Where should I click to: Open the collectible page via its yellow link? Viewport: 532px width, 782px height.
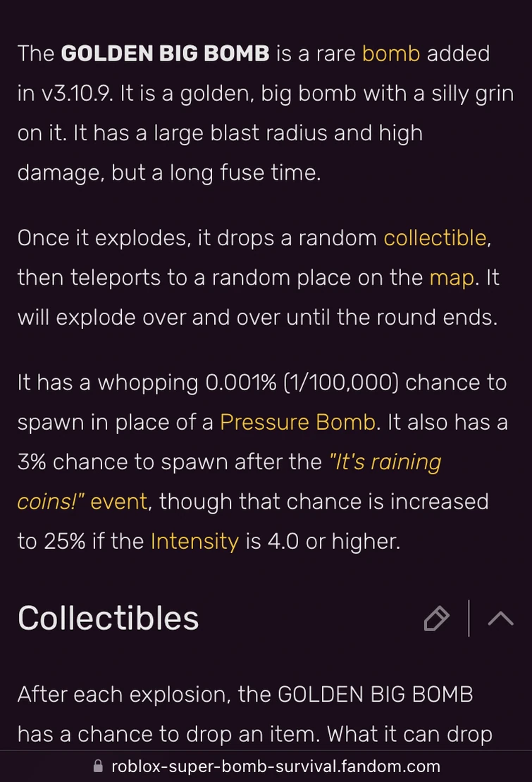pos(435,238)
